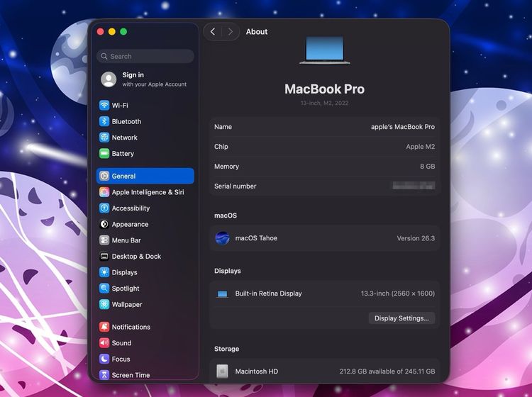
Task: Select Screen Time hourglass icon
Action: click(104, 375)
